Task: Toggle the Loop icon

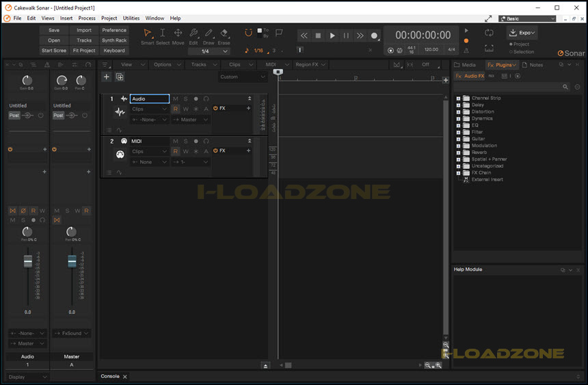Action: pyautogui.click(x=489, y=33)
